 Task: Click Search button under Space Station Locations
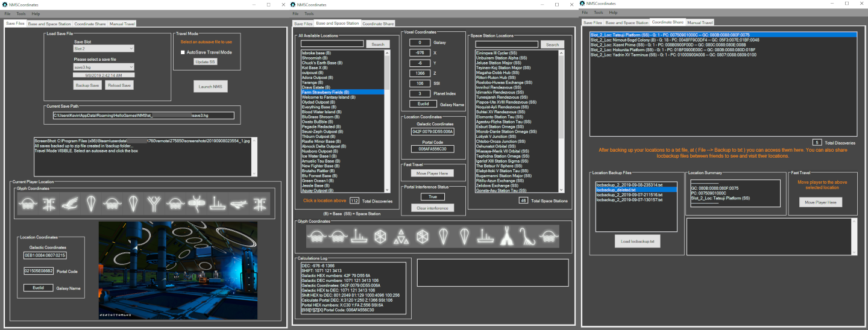coord(552,45)
